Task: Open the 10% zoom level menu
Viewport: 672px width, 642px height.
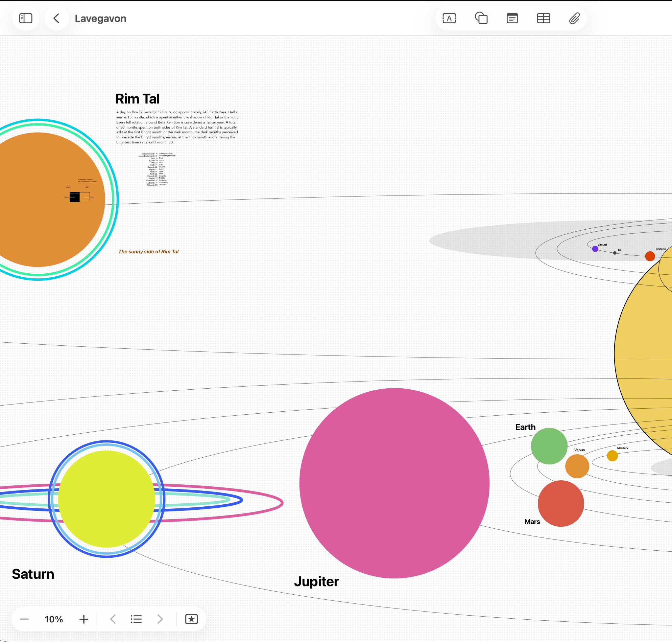Action: tap(54, 619)
